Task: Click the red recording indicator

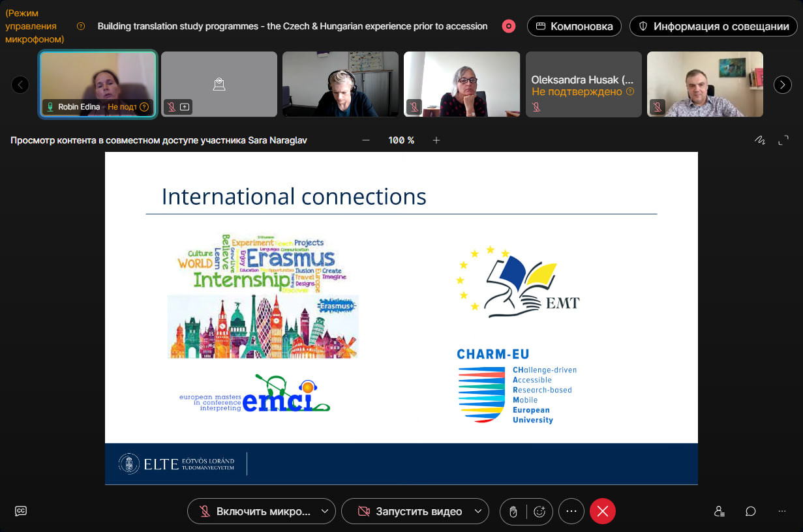Action: pyautogui.click(x=508, y=26)
